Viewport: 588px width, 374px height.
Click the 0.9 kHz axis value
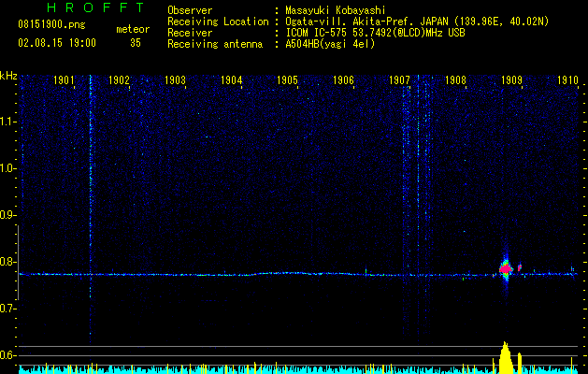pos(8,215)
